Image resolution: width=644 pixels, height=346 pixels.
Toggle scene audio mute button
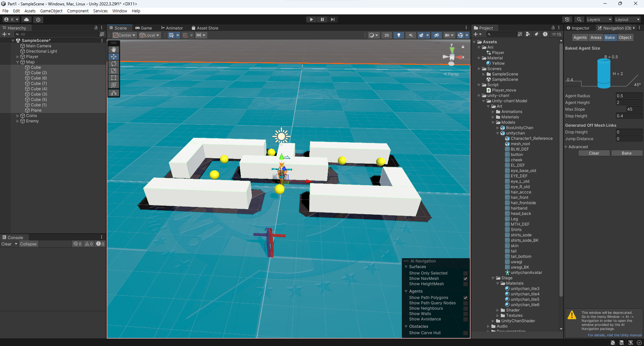(x=411, y=35)
